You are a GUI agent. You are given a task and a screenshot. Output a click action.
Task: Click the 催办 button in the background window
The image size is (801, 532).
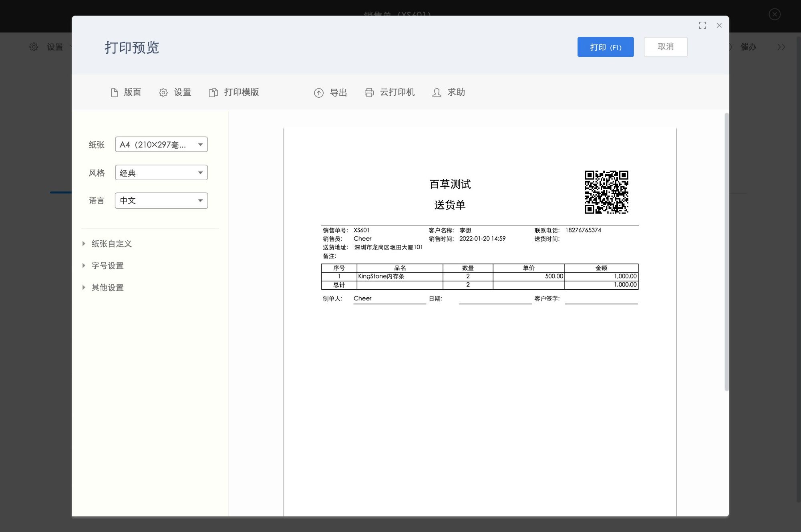click(x=748, y=47)
